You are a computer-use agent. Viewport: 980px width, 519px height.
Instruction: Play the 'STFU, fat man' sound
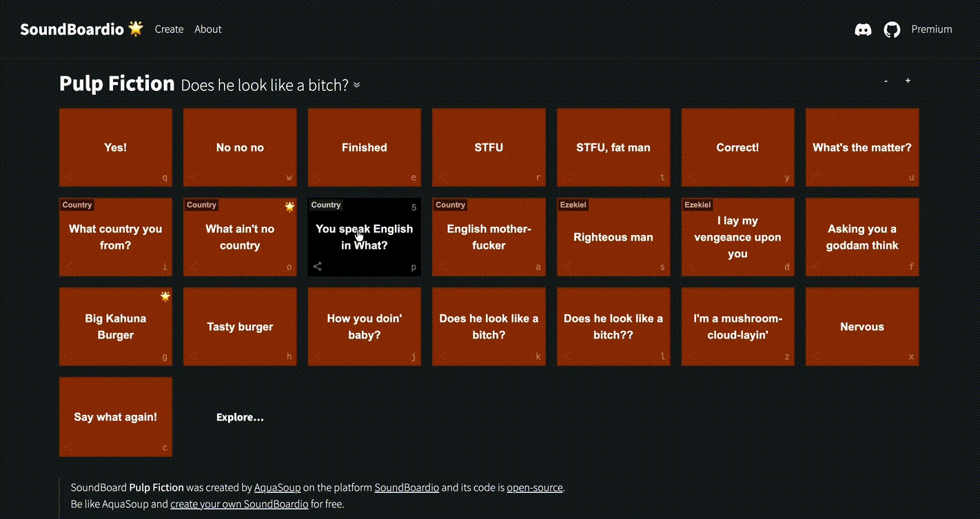[x=613, y=147]
